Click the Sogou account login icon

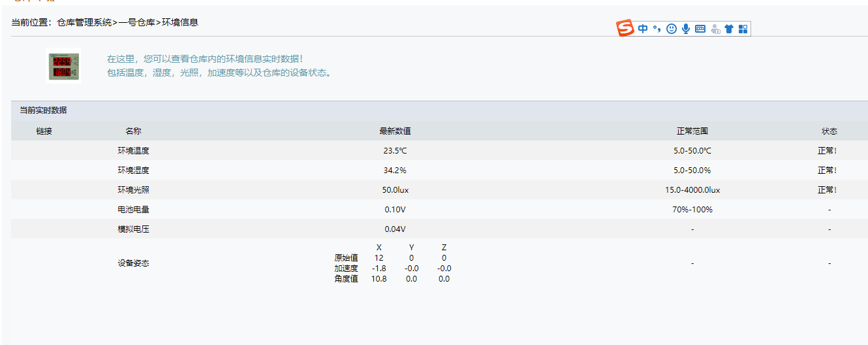(715, 29)
